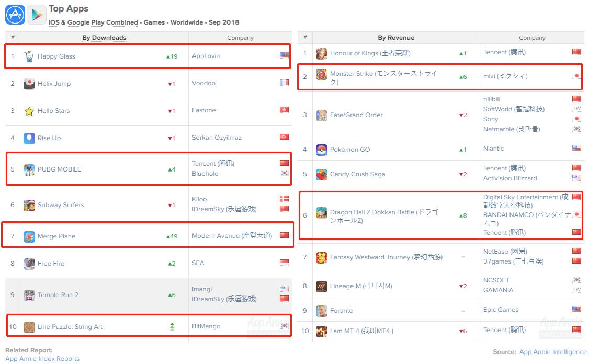Expand the Company column header on the left table

240,37
